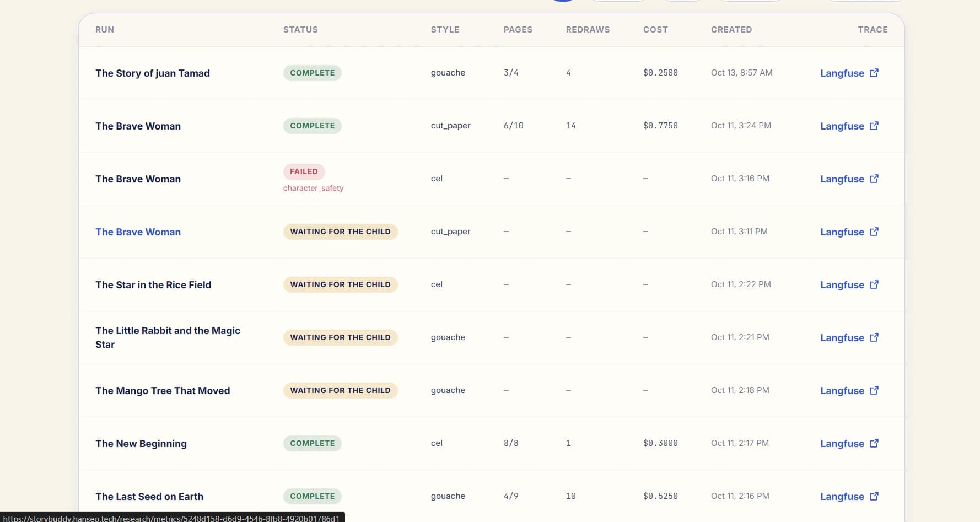Click the $0.3000 cost value
Viewport: 980px width, 522px height.
click(660, 443)
